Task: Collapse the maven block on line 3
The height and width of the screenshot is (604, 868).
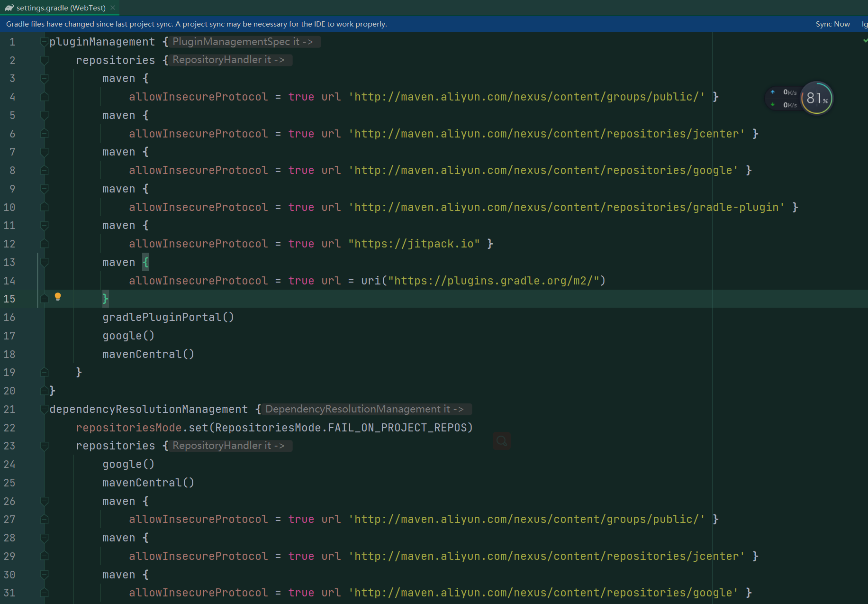Action: [x=45, y=79]
